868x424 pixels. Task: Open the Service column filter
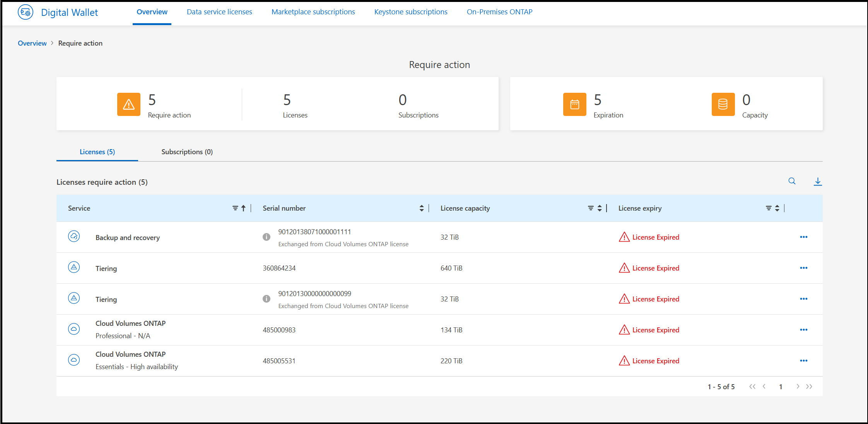click(x=235, y=208)
